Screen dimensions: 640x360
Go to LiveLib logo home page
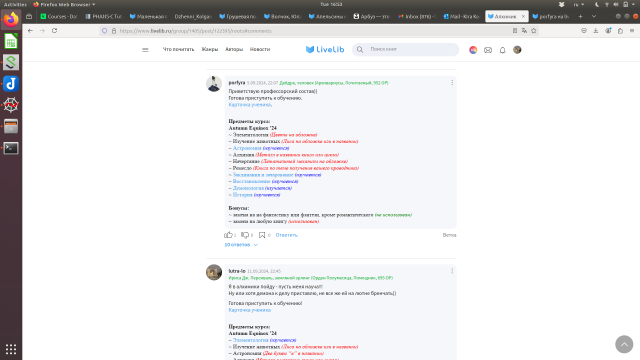click(x=325, y=49)
